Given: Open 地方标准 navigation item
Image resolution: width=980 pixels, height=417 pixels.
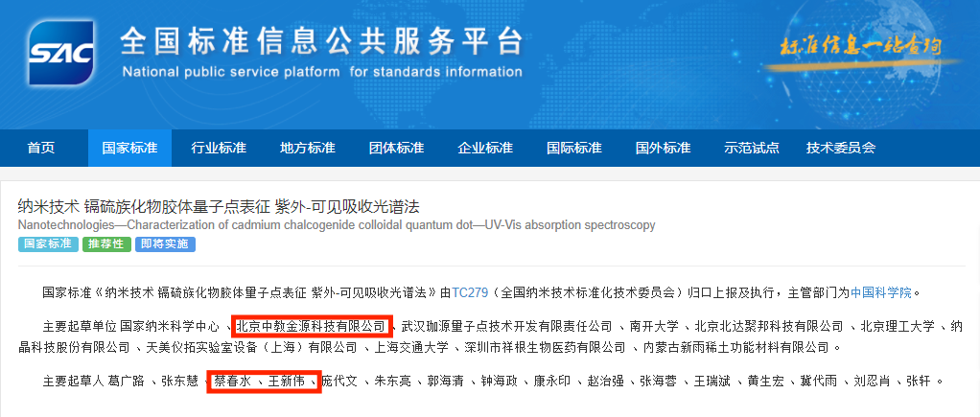Looking at the screenshot, I should click(308, 149).
